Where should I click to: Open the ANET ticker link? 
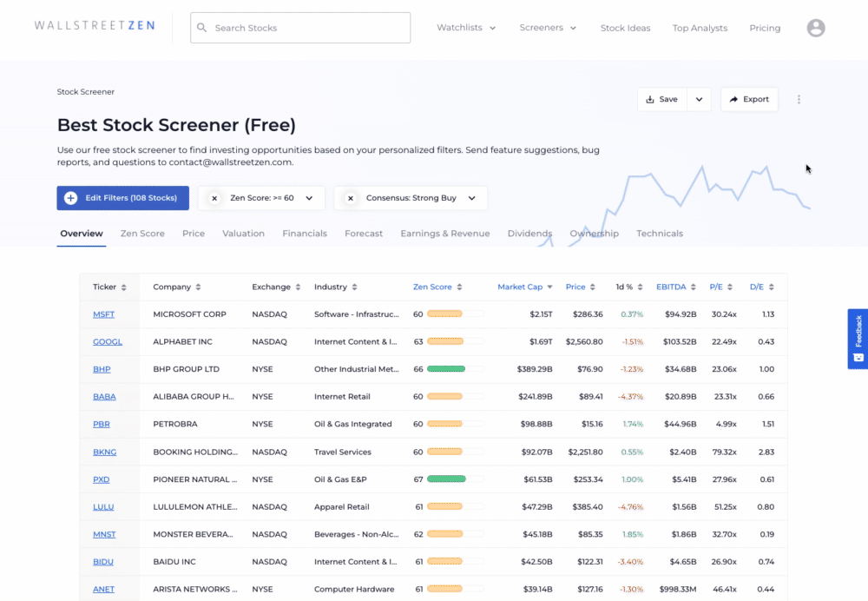pos(103,590)
